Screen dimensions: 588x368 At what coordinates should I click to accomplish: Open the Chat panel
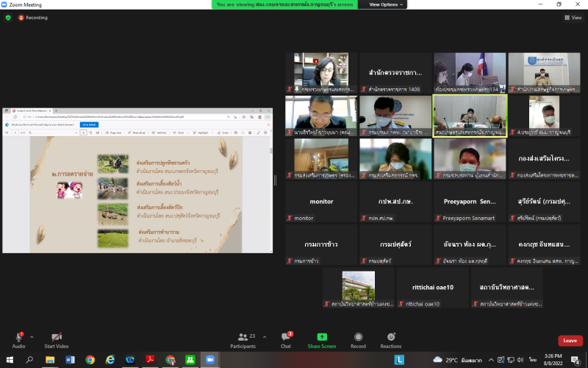(285, 337)
